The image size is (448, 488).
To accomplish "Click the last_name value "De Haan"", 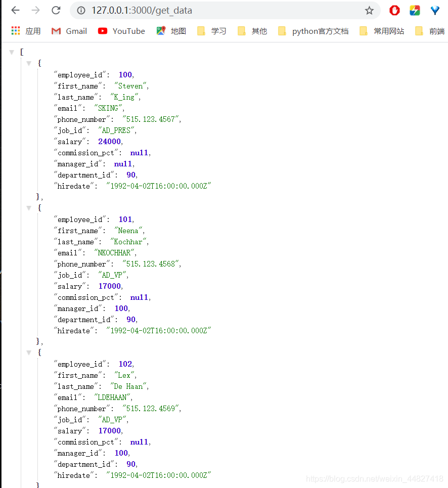I will 128,386.
